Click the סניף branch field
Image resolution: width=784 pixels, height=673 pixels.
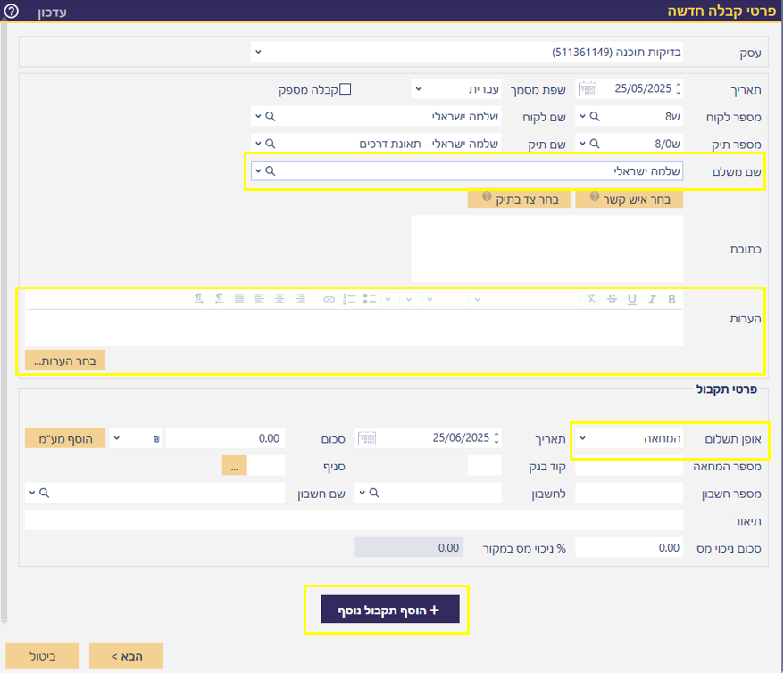266,466
